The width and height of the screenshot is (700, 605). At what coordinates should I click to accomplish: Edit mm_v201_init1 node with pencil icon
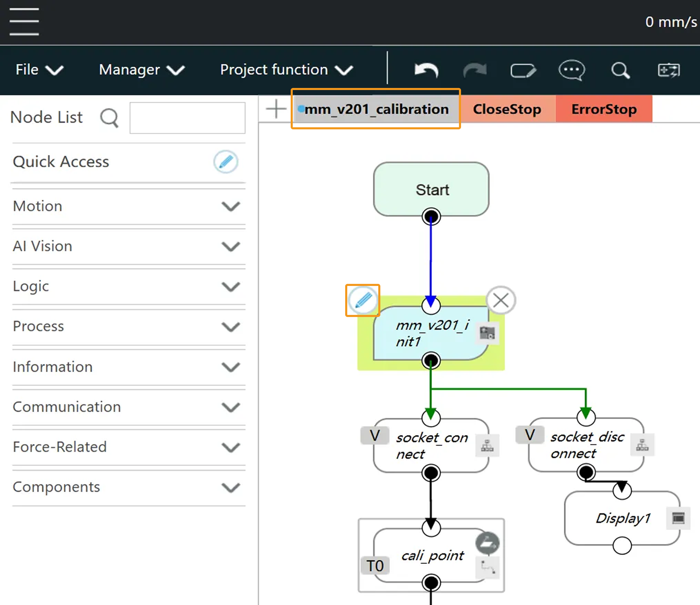[x=363, y=300]
